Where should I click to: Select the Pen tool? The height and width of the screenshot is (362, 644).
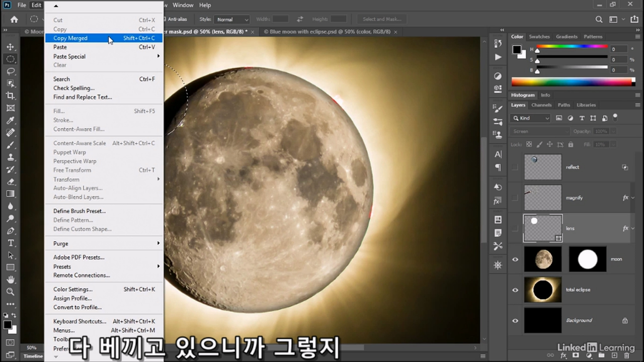click(x=11, y=231)
